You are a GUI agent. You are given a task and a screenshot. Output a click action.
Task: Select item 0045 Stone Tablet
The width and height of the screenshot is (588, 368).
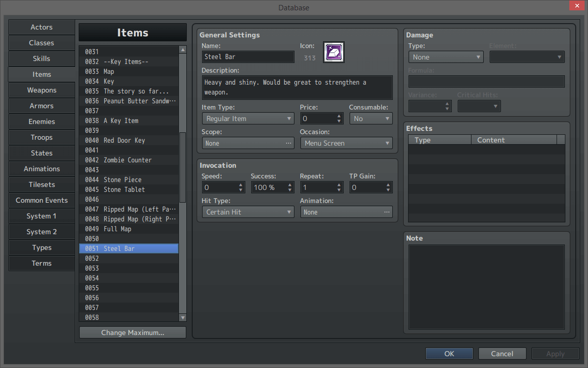tap(129, 189)
